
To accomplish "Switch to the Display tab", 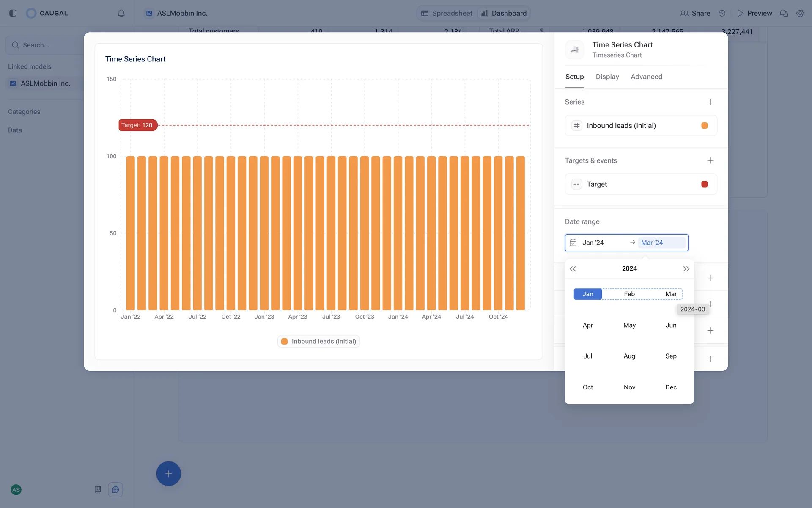I will [x=607, y=77].
